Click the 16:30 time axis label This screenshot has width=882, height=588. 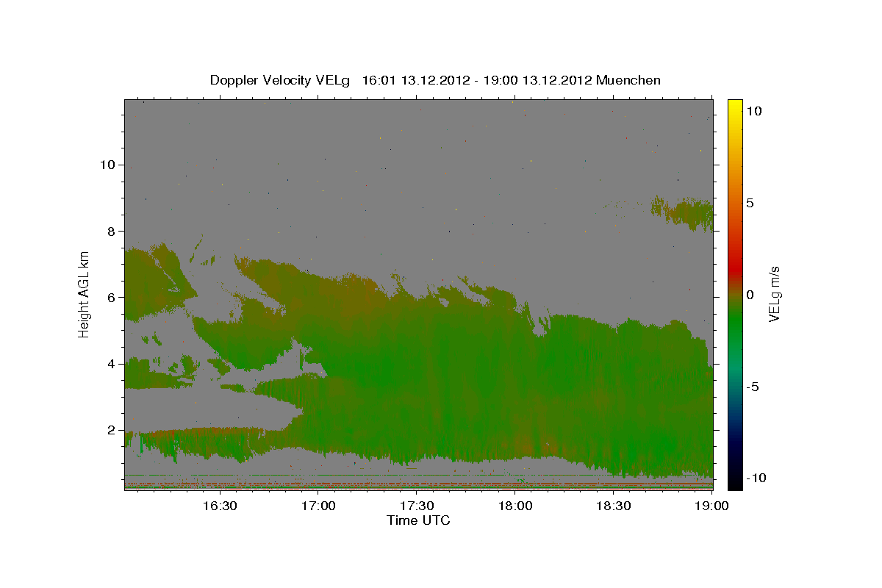pyautogui.click(x=219, y=506)
